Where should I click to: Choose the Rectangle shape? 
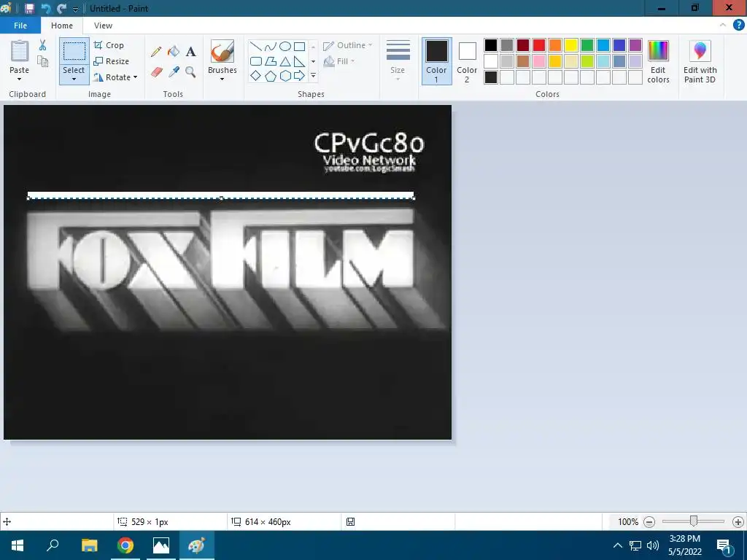[x=299, y=46]
